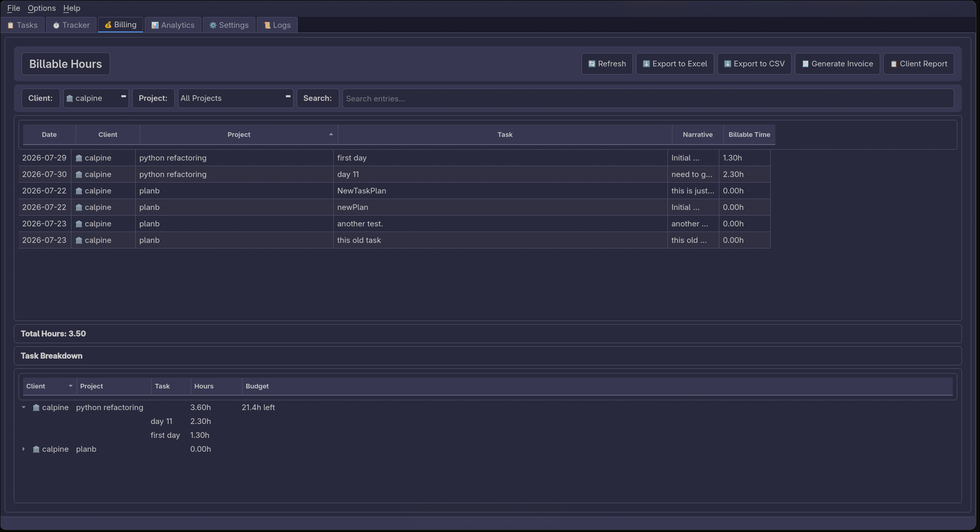Click the scroll icon on Logs tab
The image size is (980, 532).
tap(267, 25)
